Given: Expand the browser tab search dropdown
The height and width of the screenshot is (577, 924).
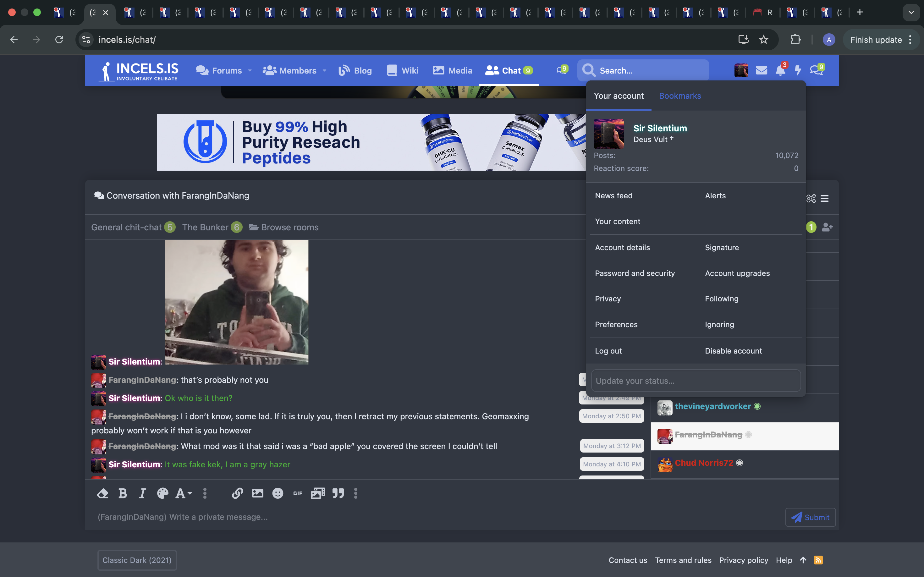Looking at the screenshot, I should click(x=911, y=12).
